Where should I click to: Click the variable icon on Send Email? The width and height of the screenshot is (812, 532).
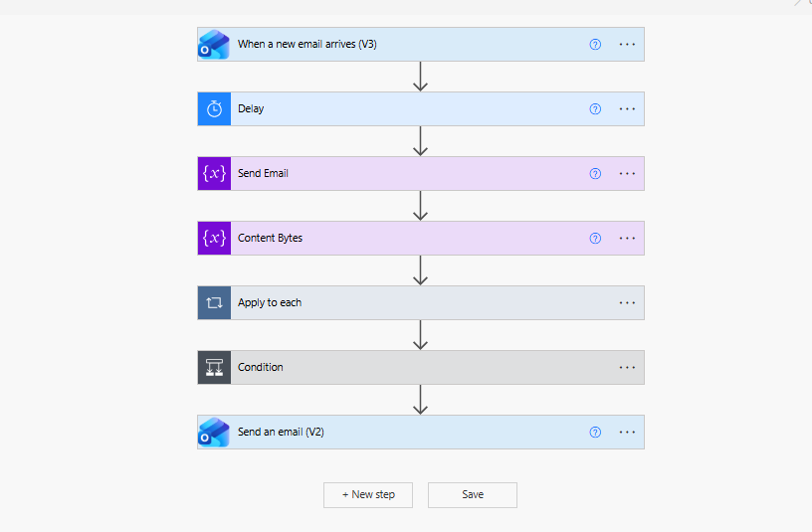click(x=214, y=174)
